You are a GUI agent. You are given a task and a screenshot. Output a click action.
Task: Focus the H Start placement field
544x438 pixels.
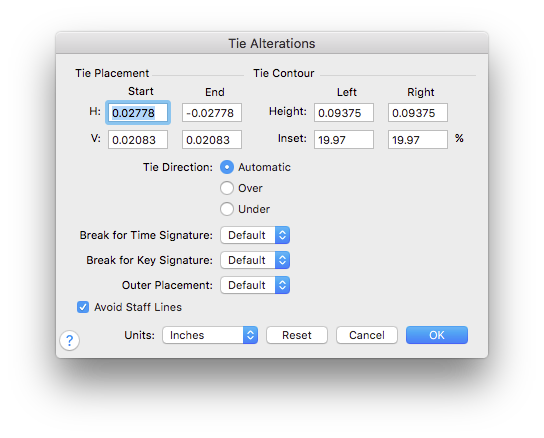pyautogui.click(x=138, y=112)
